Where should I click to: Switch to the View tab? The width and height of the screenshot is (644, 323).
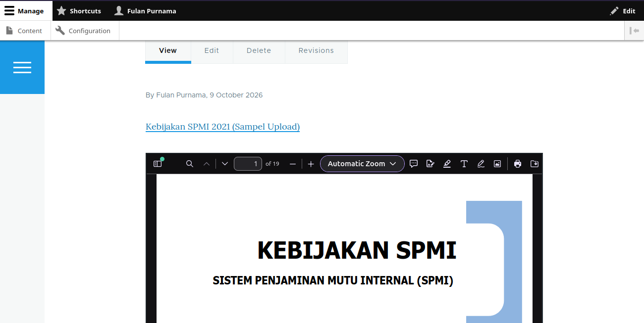click(168, 51)
